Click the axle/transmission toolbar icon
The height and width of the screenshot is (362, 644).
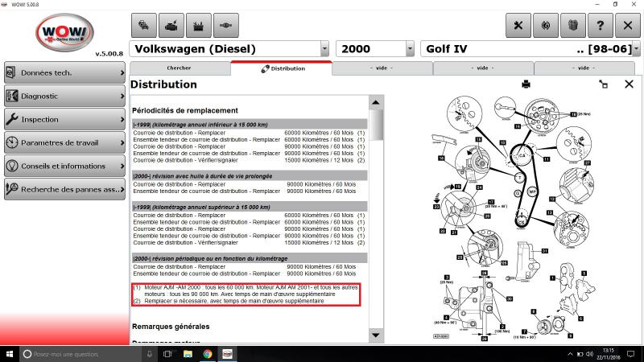coord(226,26)
